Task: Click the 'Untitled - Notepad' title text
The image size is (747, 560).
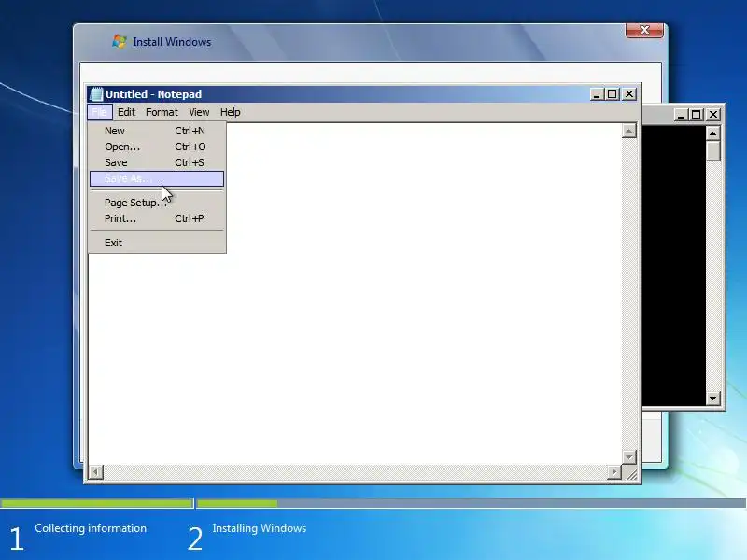Action: click(153, 94)
